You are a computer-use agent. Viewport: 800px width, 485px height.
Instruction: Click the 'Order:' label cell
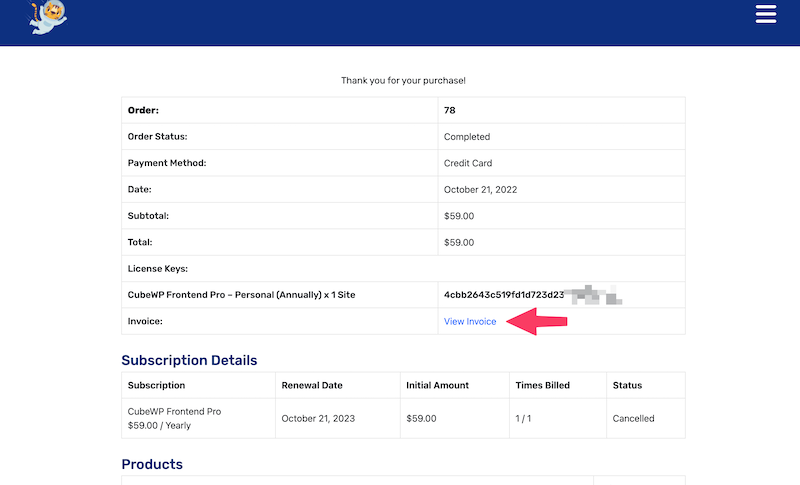click(280, 110)
